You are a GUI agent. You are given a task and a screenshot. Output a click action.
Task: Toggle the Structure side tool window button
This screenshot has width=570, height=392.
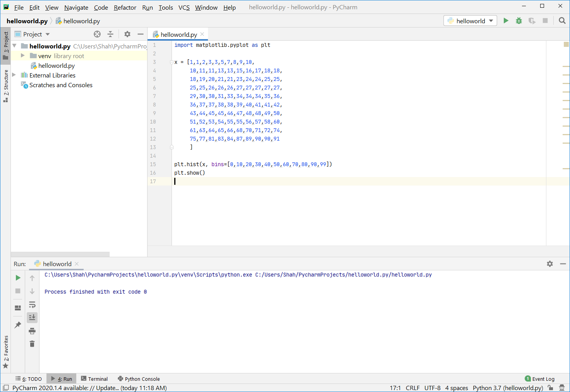(x=5, y=86)
